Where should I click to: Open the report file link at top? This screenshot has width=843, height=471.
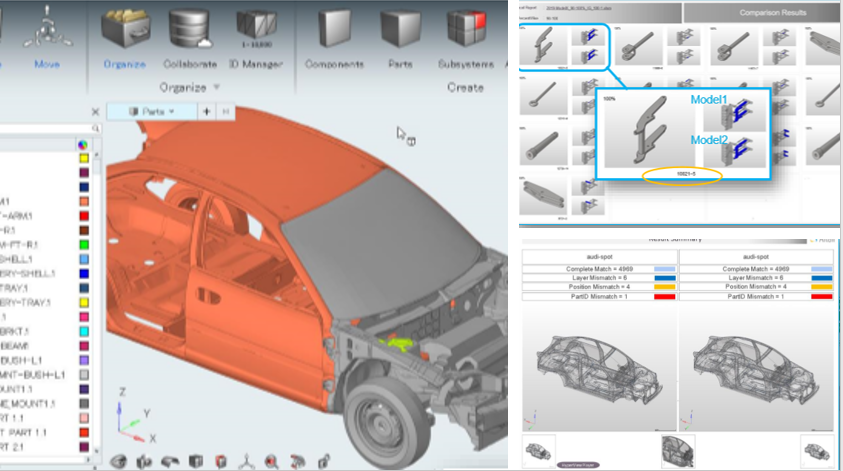point(581,8)
